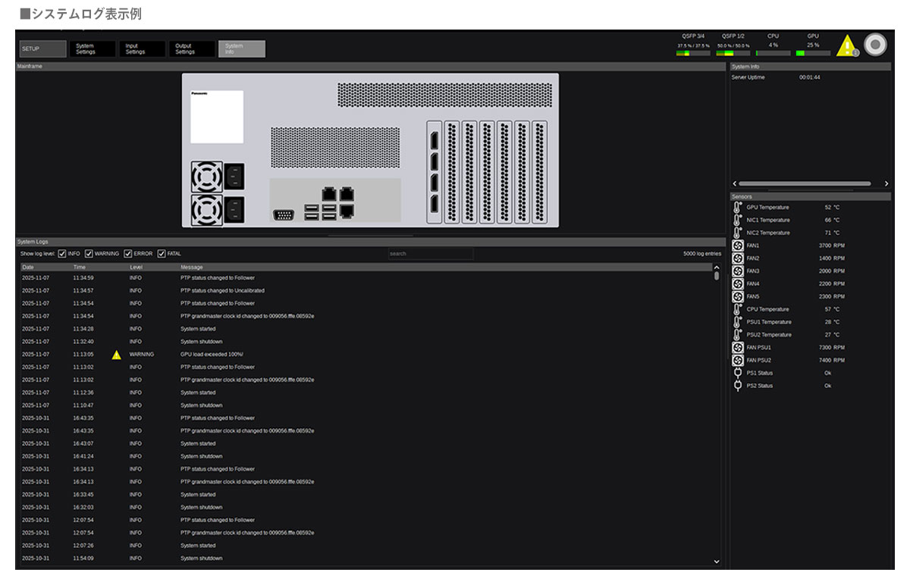Click warning icon beside GPU load log entry
This screenshot has height=588, width=910.
click(116, 355)
